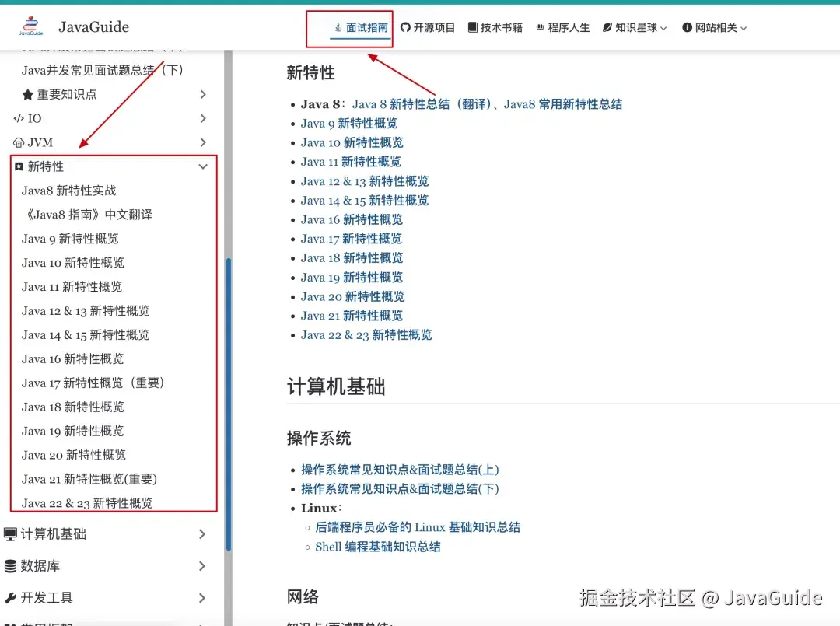Click the Java icon beside 面试指南
840x626 pixels.
pyautogui.click(x=338, y=27)
